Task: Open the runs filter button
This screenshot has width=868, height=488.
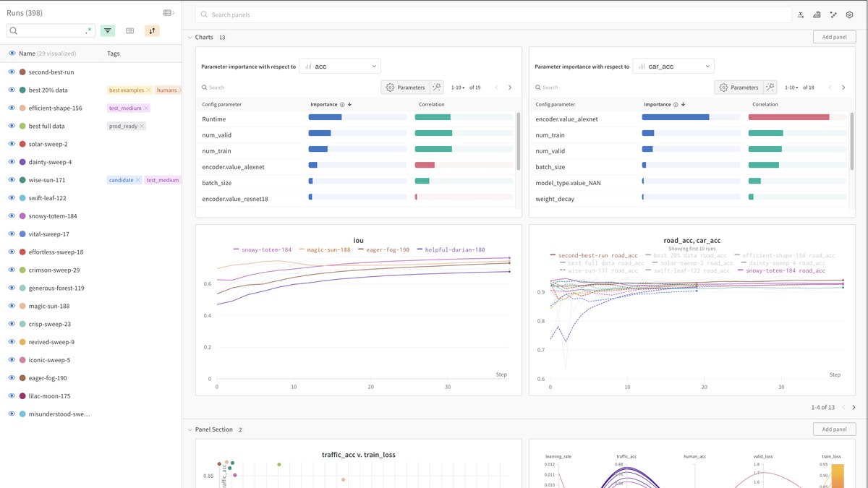Action: tap(108, 31)
